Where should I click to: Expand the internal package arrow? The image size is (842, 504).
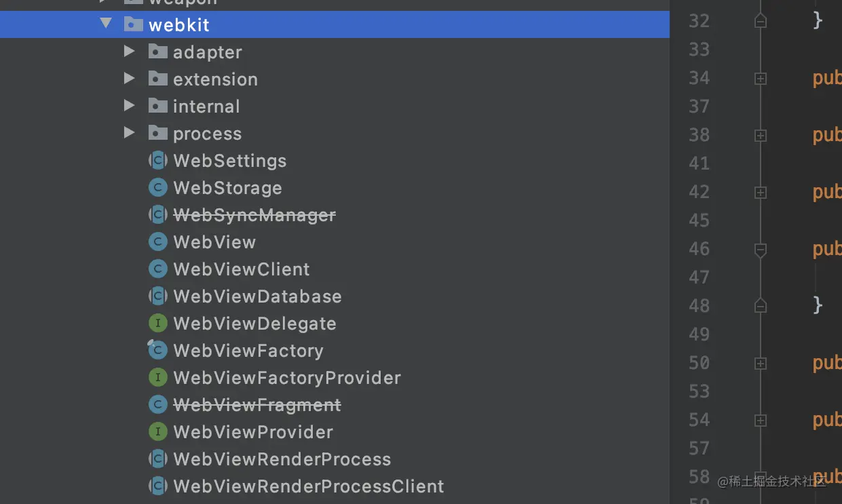pos(129,106)
